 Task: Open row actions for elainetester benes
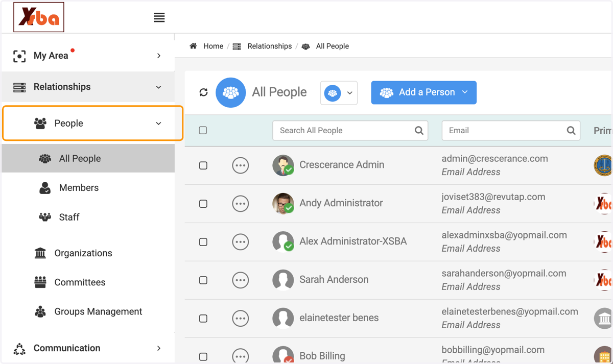click(x=240, y=319)
